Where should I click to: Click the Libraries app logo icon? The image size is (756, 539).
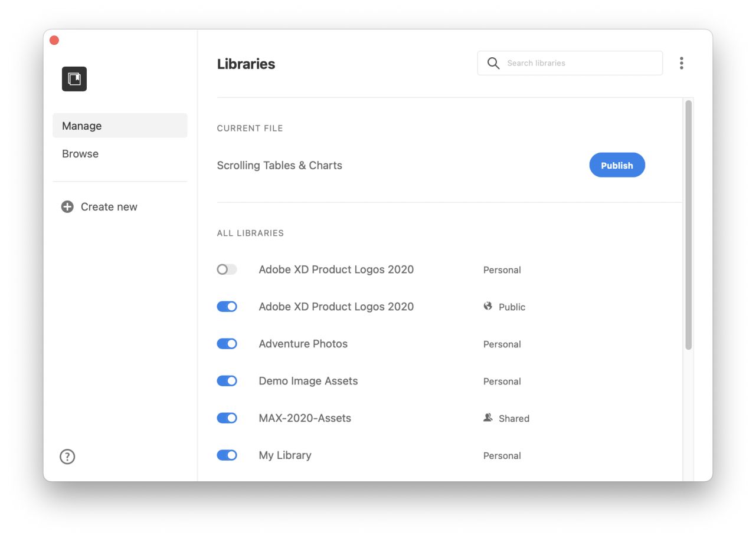click(74, 79)
